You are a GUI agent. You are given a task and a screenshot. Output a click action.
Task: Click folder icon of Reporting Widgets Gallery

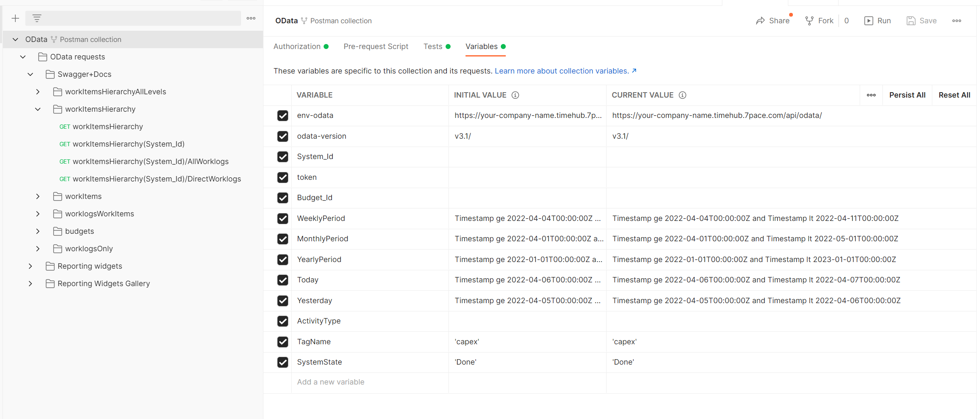click(50, 284)
